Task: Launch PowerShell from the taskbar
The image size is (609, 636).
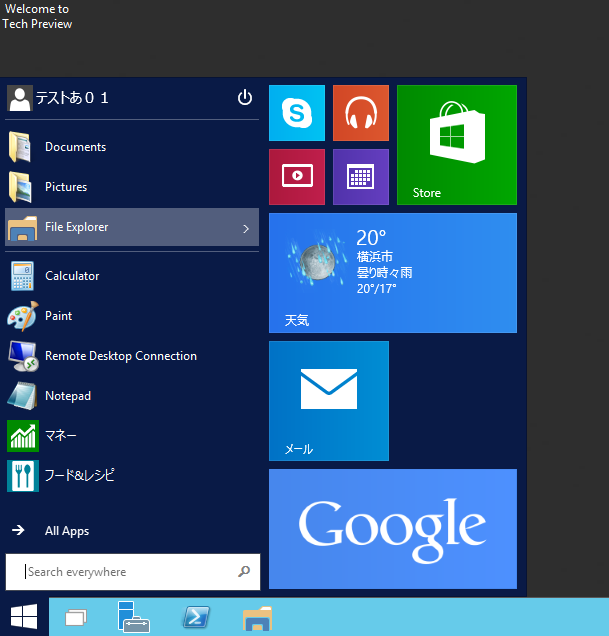Action: (196, 617)
